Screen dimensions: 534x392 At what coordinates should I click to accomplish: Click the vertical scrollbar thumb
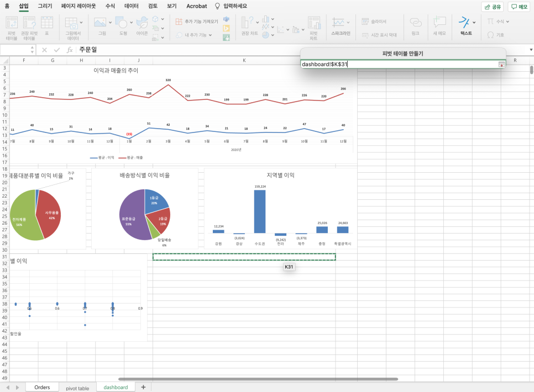coord(531,70)
